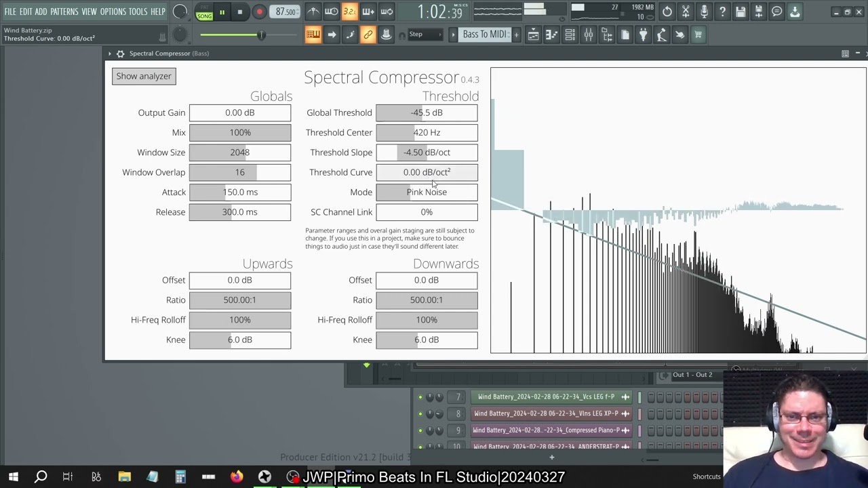Click the one-click recording microphone icon

point(704,12)
